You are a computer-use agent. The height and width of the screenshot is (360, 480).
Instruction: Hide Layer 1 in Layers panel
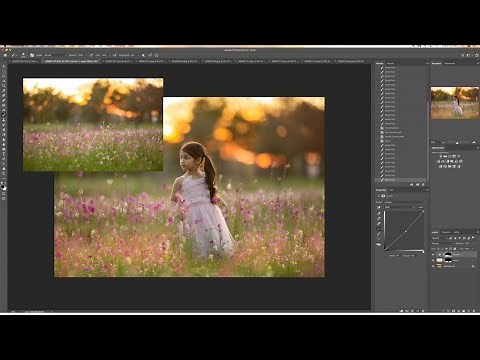(x=433, y=260)
